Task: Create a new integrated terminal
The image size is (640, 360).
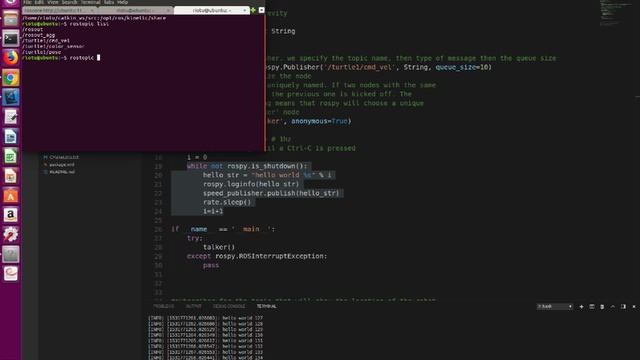Action: (581, 307)
